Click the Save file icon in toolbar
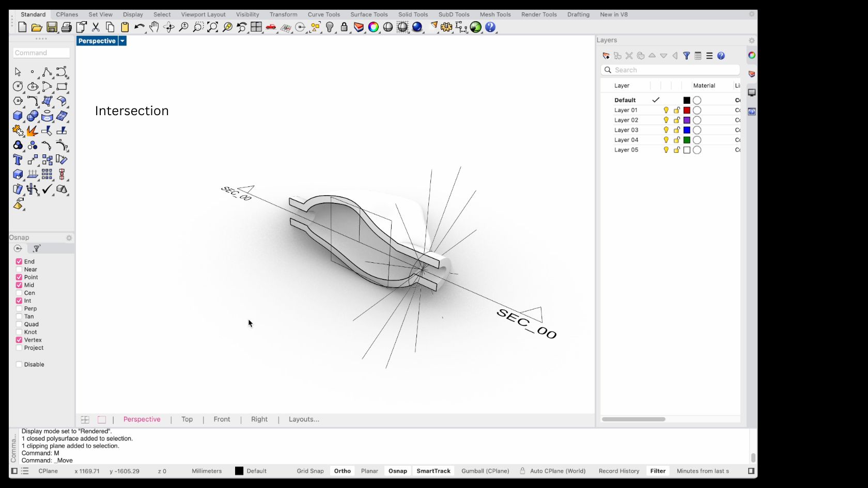 (52, 27)
